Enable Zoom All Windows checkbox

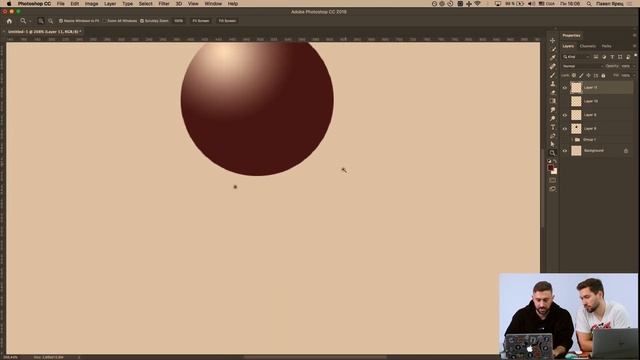(104, 21)
